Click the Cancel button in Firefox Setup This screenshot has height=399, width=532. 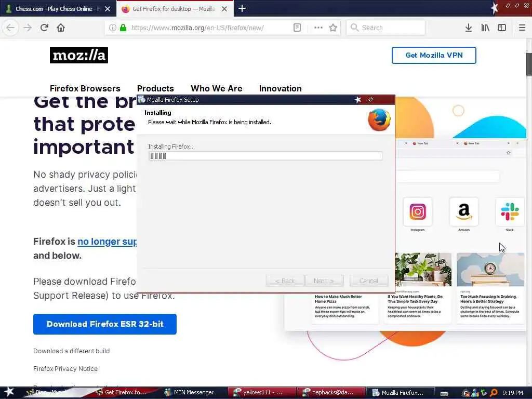(x=369, y=281)
